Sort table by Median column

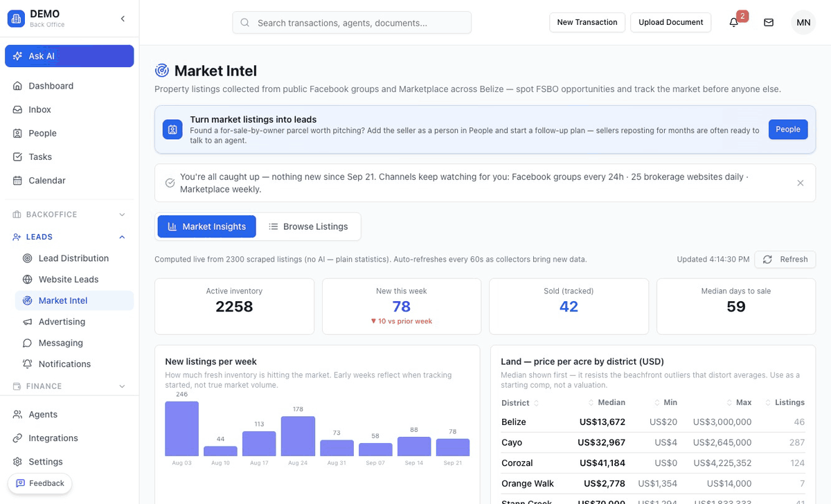607,402
